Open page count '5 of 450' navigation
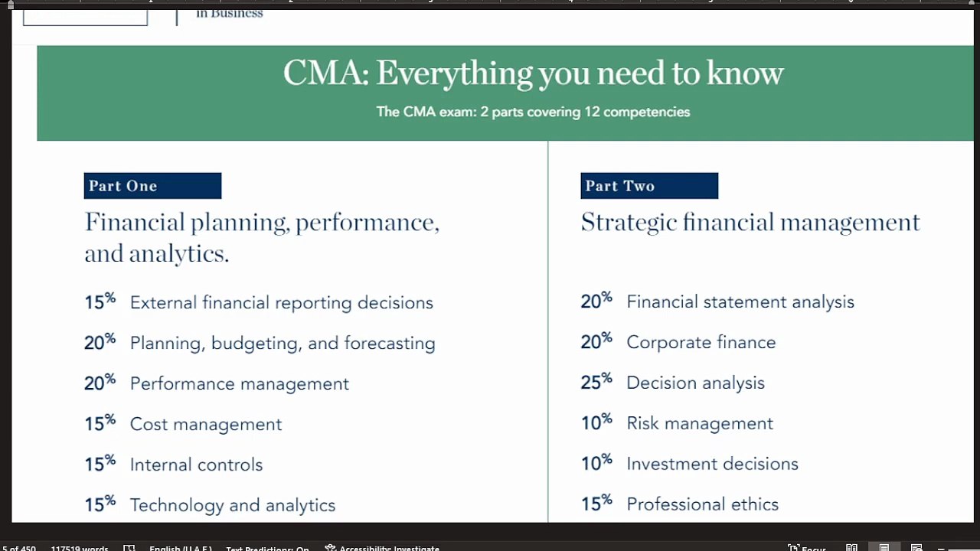The width and height of the screenshot is (980, 551). click(x=18, y=548)
